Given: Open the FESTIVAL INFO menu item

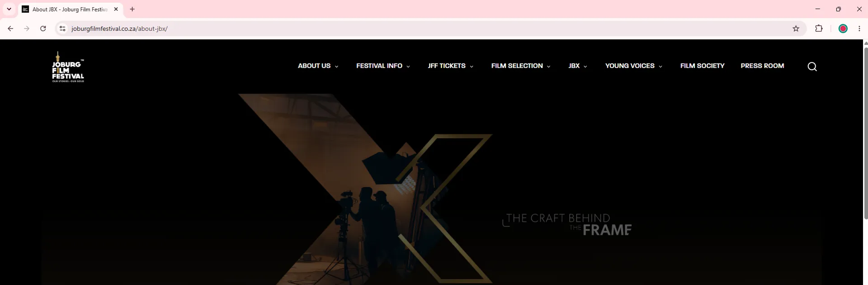Looking at the screenshot, I should pos(379,66).
